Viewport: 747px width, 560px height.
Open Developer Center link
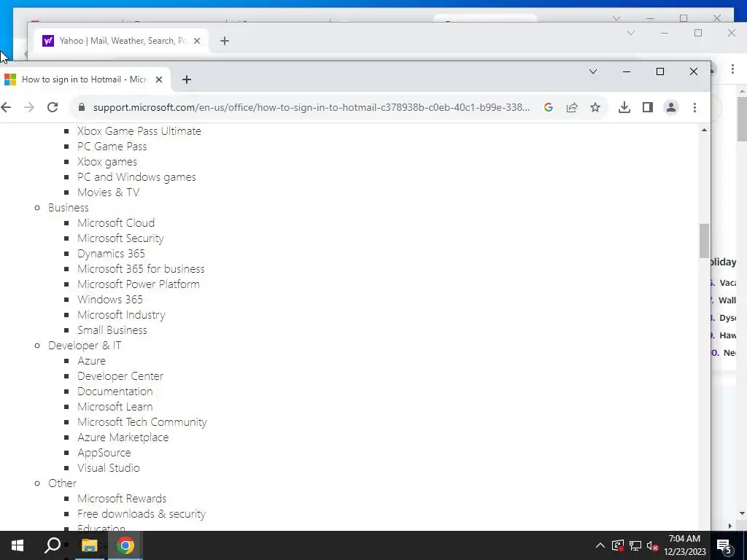[x=120, y=376]
